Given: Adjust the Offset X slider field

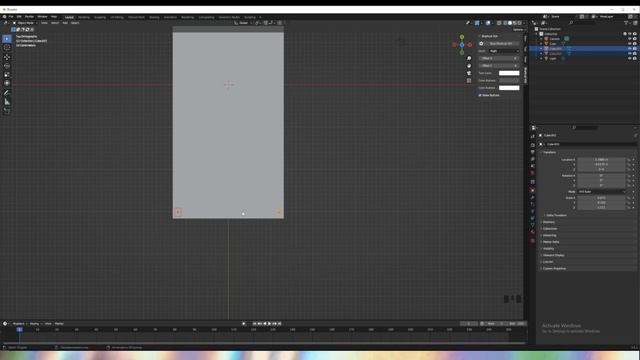Looking at the screenshot, I should 499,58.
